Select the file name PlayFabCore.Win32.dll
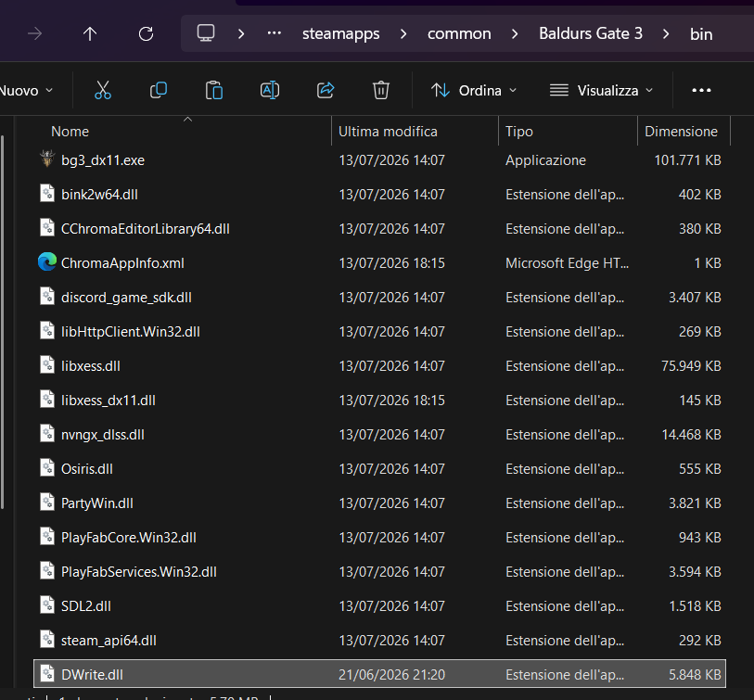The height and width of the screenshot is (700, 754). 128,538
